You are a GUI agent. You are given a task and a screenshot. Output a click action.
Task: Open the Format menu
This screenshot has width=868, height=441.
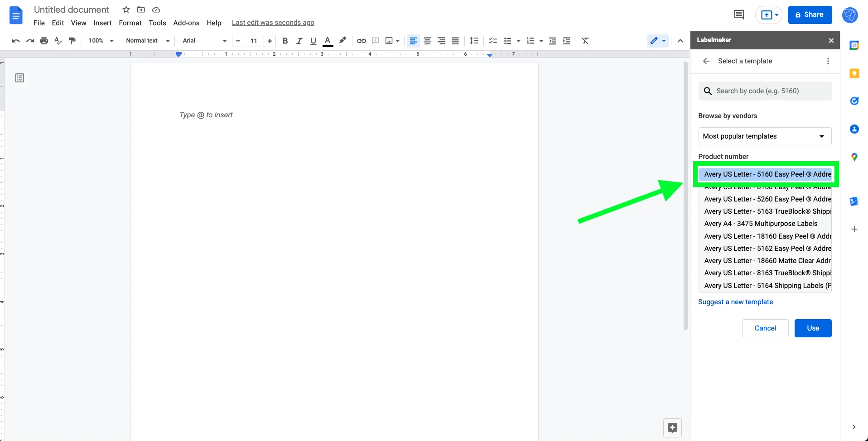(130, 23)
